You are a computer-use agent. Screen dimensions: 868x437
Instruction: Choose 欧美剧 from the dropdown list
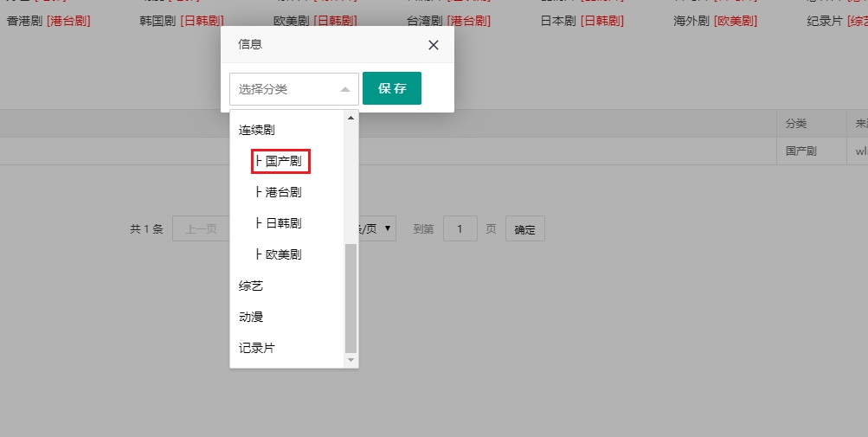[x=279, y=254]
